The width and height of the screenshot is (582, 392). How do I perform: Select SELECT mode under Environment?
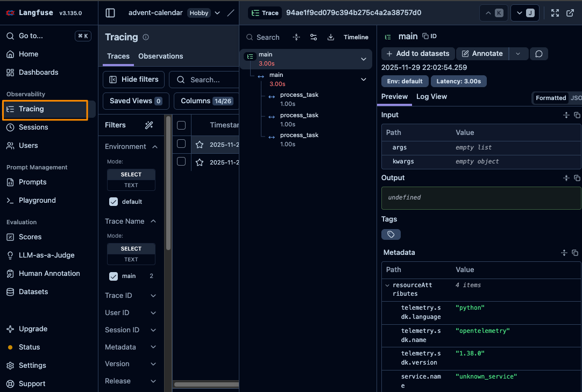coord(131,174)
